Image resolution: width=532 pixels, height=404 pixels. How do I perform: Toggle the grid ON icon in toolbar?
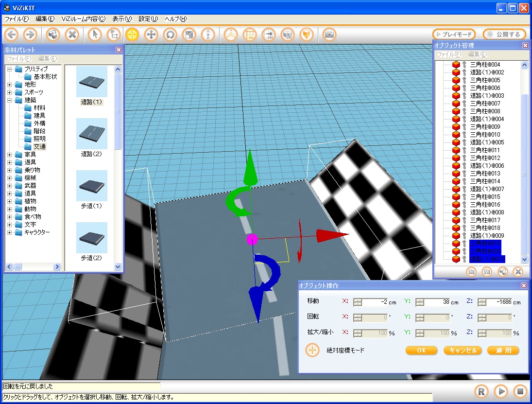pos(250,35)
